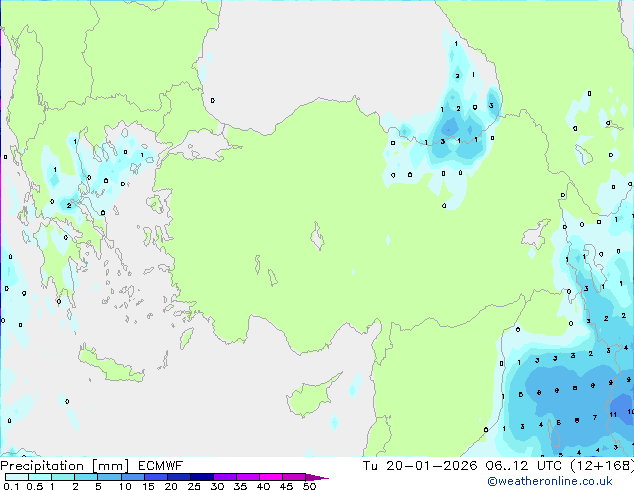Click the '06..12 UTC' time text
The height and width of the screenshot is (490, 634).
coord(524,466)
